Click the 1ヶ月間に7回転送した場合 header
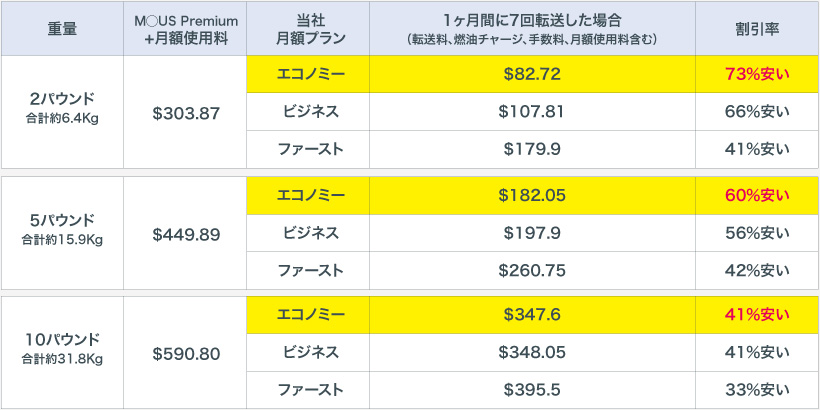Image resolution: width=820 pixels, height=410 pixels. [x=532, y=29]
